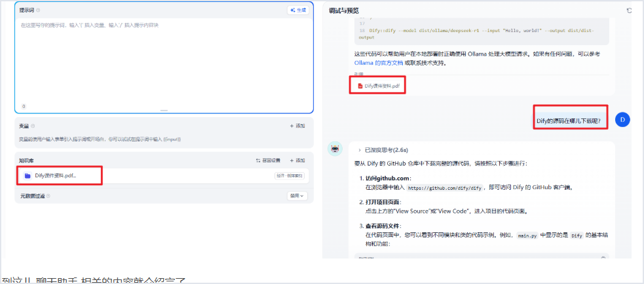Click the user message Dify的源码在哪儿下载呢?
The width and height of the screenshot is (644, 284).
pos(569,121)
